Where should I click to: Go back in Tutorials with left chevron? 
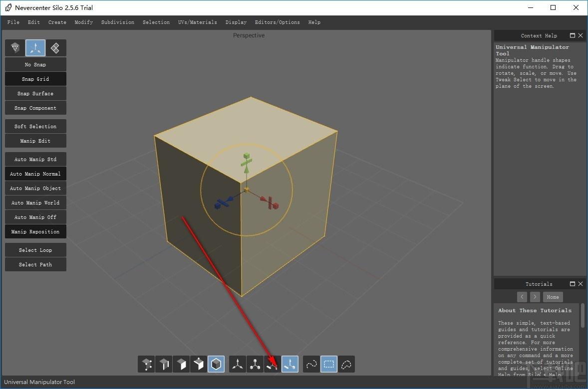click(522, 297)
